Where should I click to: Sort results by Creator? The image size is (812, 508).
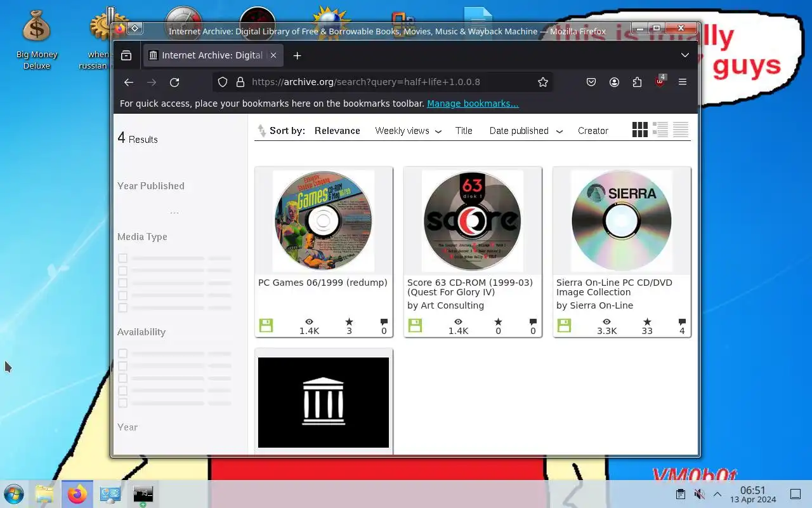pos(593,131)
